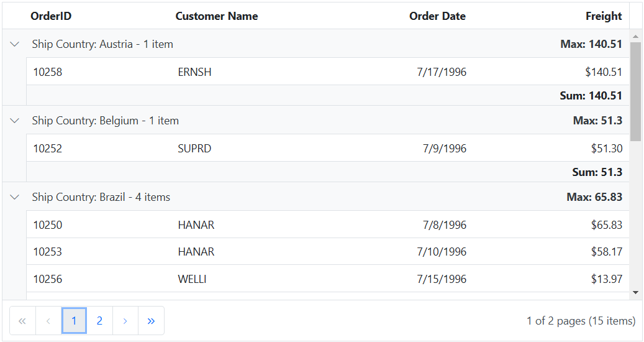Screen dimensions: 644x342
Task: Click the previous page arrow icon
Action: point(48,321)
